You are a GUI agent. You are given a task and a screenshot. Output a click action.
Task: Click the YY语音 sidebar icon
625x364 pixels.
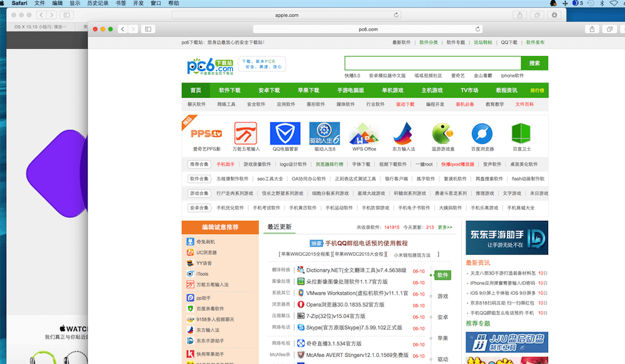[x=190, y=263]
